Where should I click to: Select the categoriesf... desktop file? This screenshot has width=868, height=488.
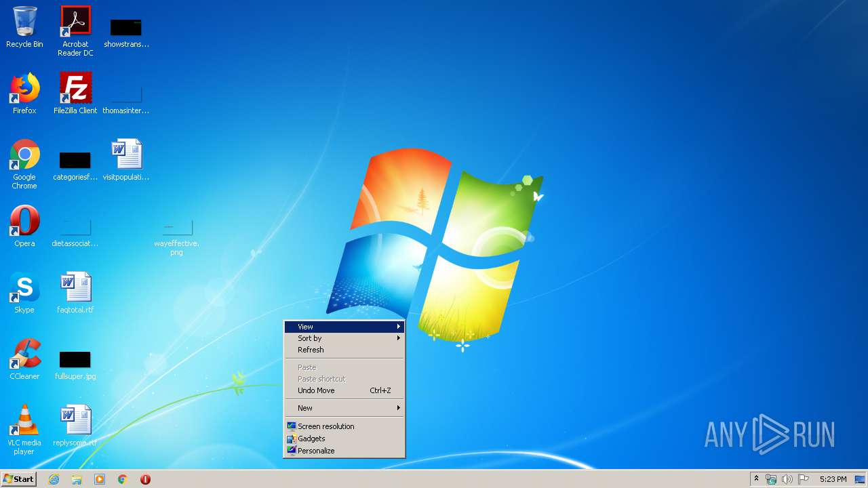[75, 165]
